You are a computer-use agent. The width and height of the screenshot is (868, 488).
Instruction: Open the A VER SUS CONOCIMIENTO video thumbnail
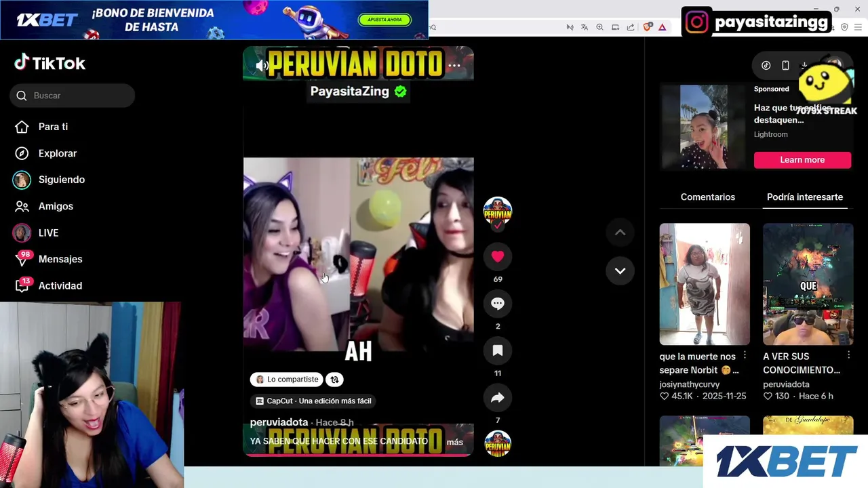(x=808, y=284)
